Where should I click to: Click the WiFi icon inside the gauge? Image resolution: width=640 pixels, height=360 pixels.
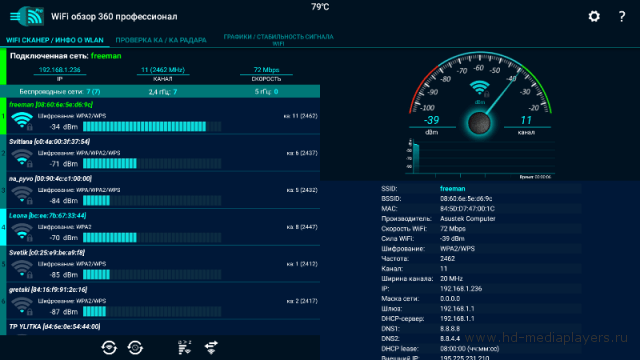[x=480, y=89]
